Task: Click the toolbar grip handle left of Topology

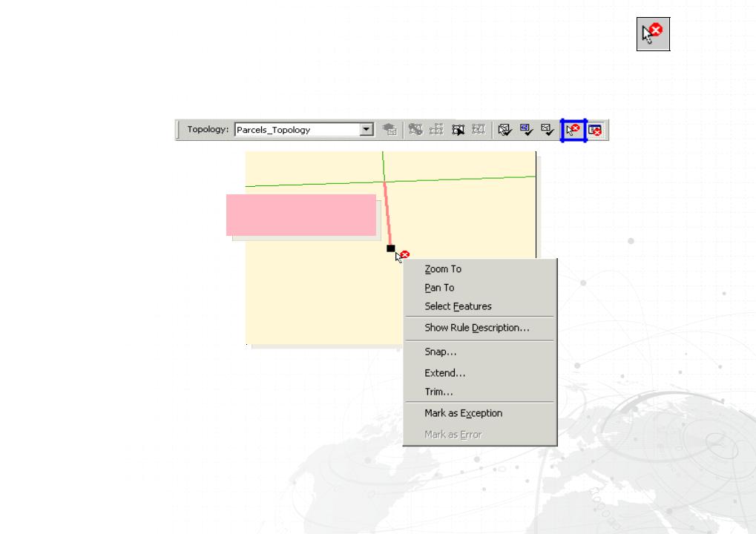Action: pos(178,130)
